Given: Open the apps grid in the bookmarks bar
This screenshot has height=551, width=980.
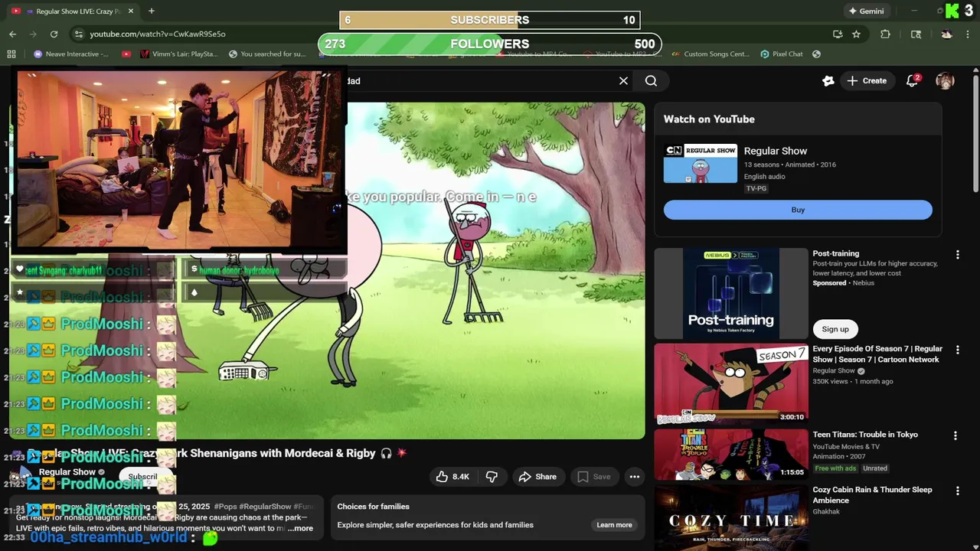Looking at the screenshot, I should point(11,54).
